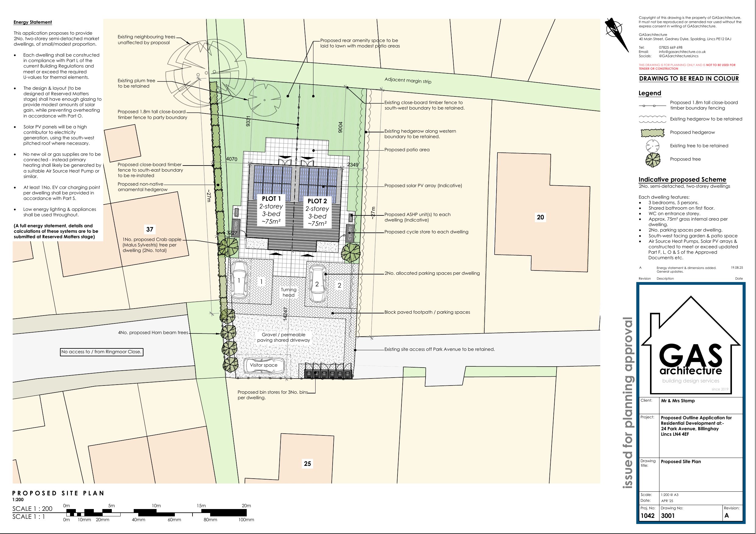Image resolution: width=756 pixels, height=534 pixels.
Task: Click the Indicative proposed Scheme heading
Action: [x=682, y=180]
